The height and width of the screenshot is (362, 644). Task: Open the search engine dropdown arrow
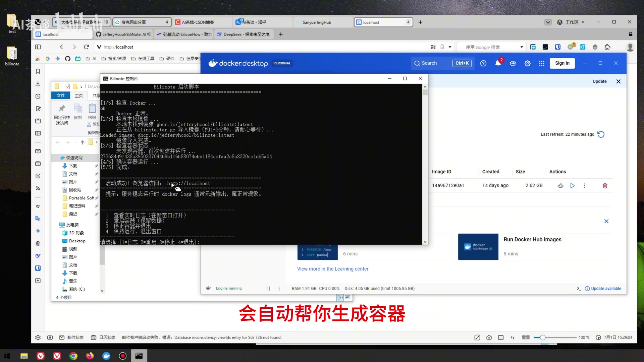click(522, 47)
